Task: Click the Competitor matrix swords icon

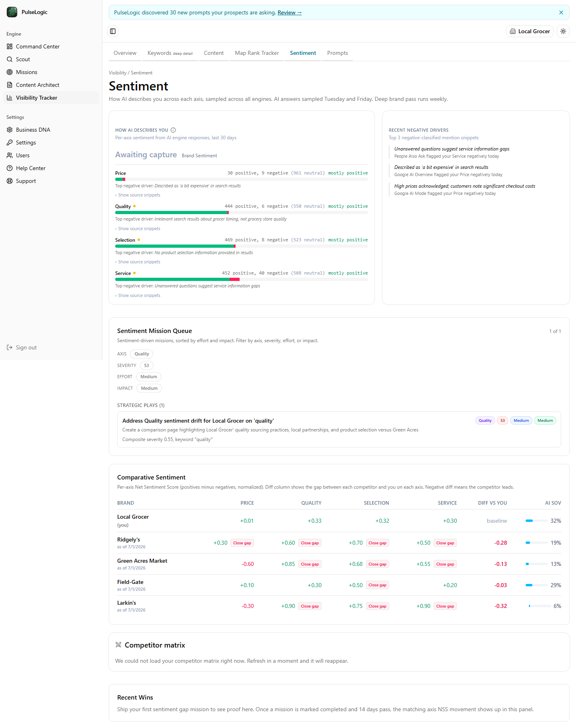Action: pyautogui.click(x=118, y=645)
